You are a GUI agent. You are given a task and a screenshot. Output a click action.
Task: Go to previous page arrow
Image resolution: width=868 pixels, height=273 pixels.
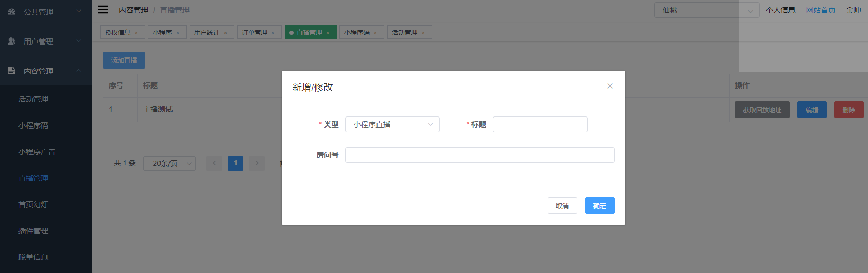[x=214, y=163]
